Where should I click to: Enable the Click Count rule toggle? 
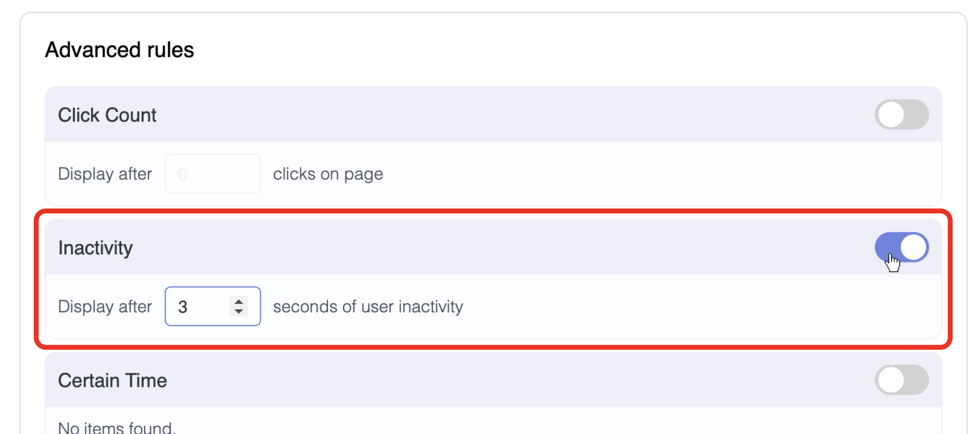(x=901, y=115)
